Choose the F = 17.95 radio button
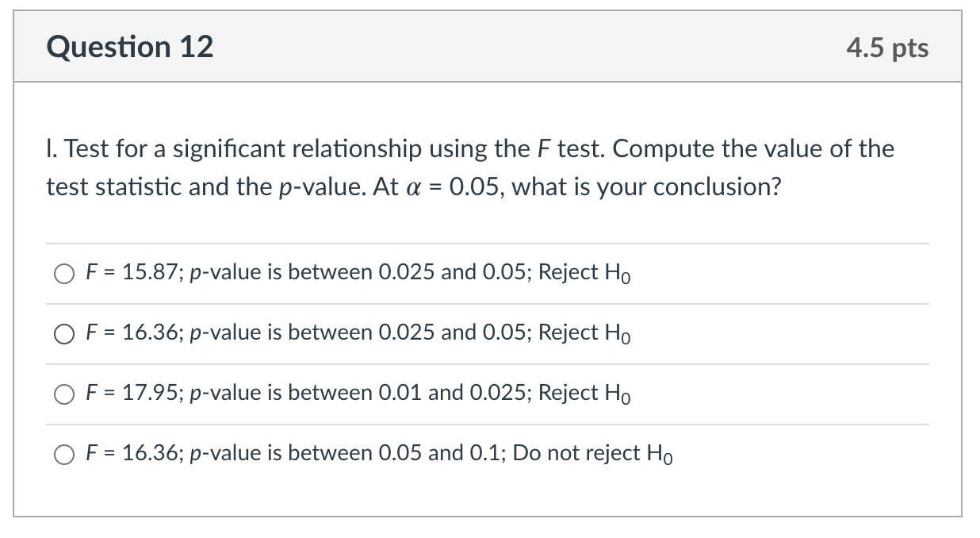980x538 pixels. (x=65, y=394)
